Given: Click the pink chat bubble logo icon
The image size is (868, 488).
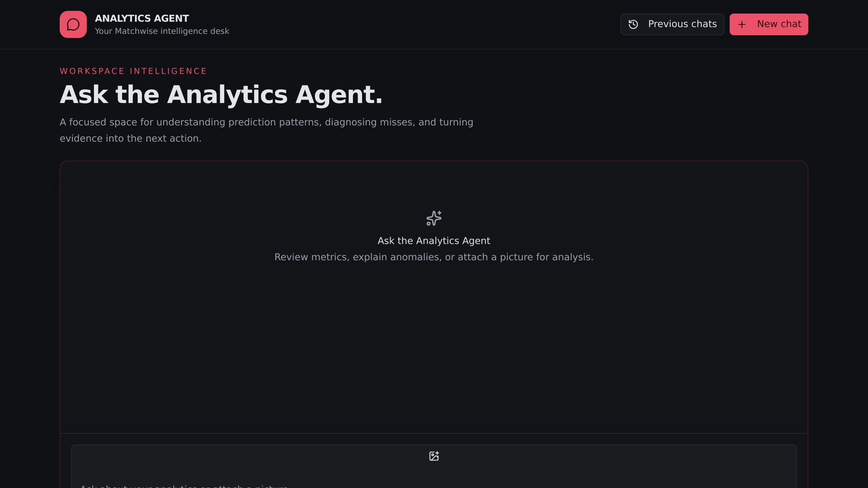Looking at the screenshot, I should 73,24.
